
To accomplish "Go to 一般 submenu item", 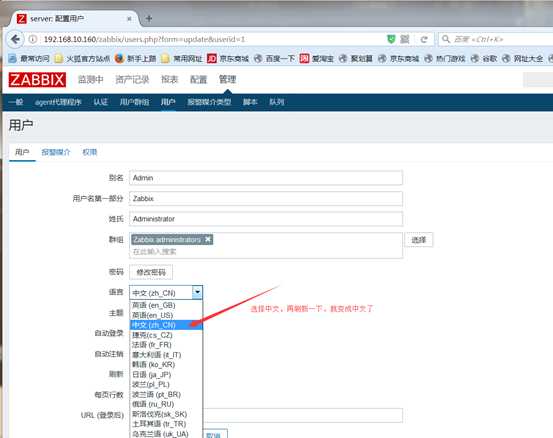I will [16, 102].
